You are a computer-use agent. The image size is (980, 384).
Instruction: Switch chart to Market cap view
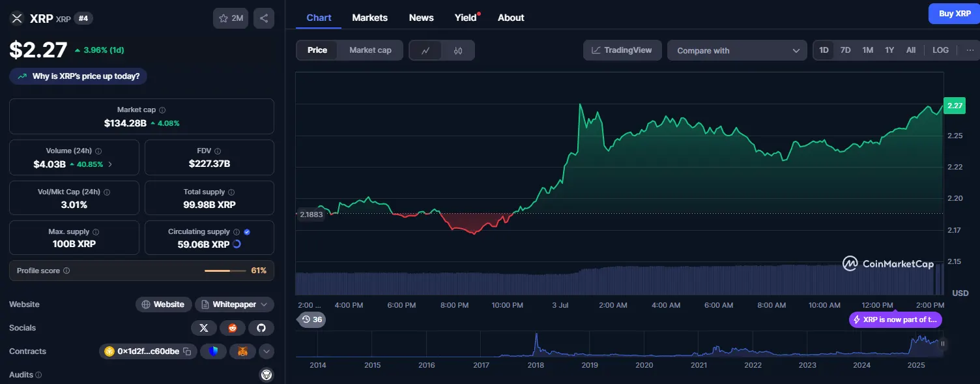(x=370, y=50)
